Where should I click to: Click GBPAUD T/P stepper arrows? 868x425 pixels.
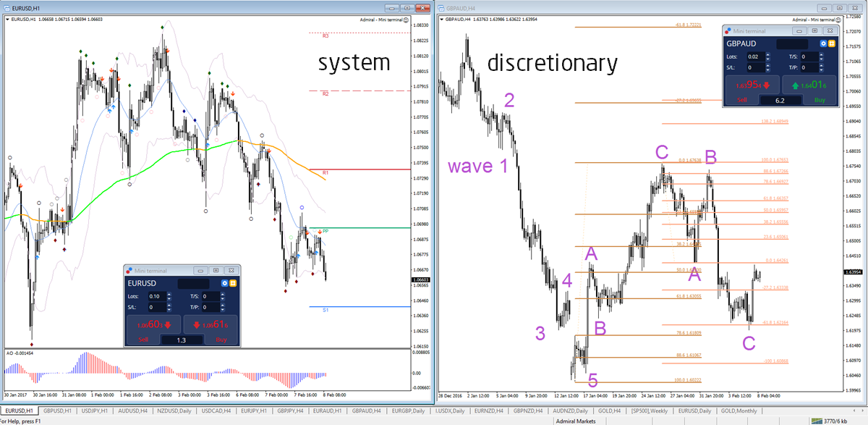tap(822, 67)
